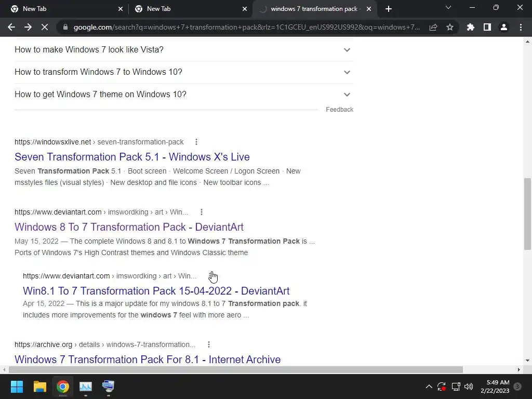This screenshot has height=399, width=532.
Task: Go back to the previous page
Action: pyautogui.click(x=11, y=27)
